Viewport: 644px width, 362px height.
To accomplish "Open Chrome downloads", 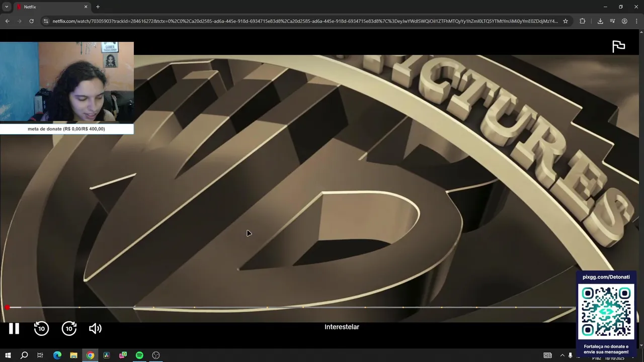I will (600, 21).
